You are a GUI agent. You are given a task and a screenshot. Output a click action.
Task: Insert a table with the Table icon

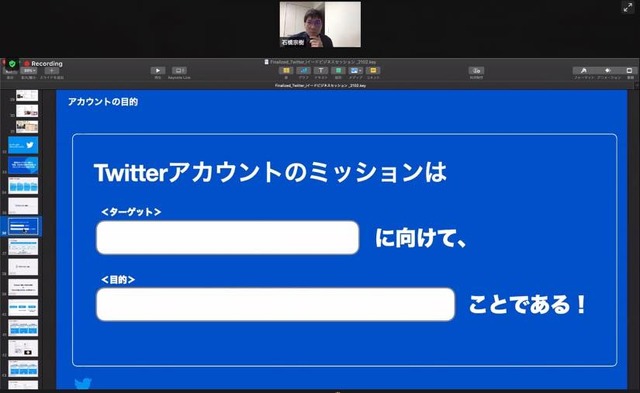[x=286, y=71]
